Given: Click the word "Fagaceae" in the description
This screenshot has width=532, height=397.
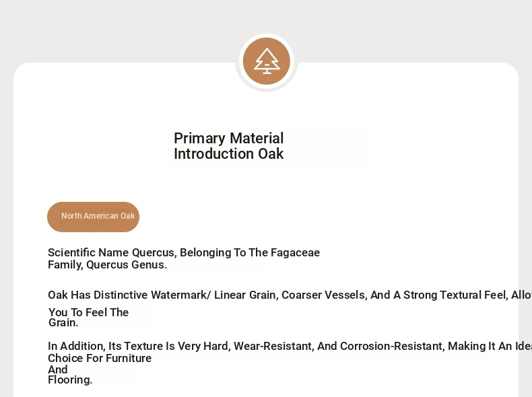Looking at the screenshot, I should pos(295,253).
